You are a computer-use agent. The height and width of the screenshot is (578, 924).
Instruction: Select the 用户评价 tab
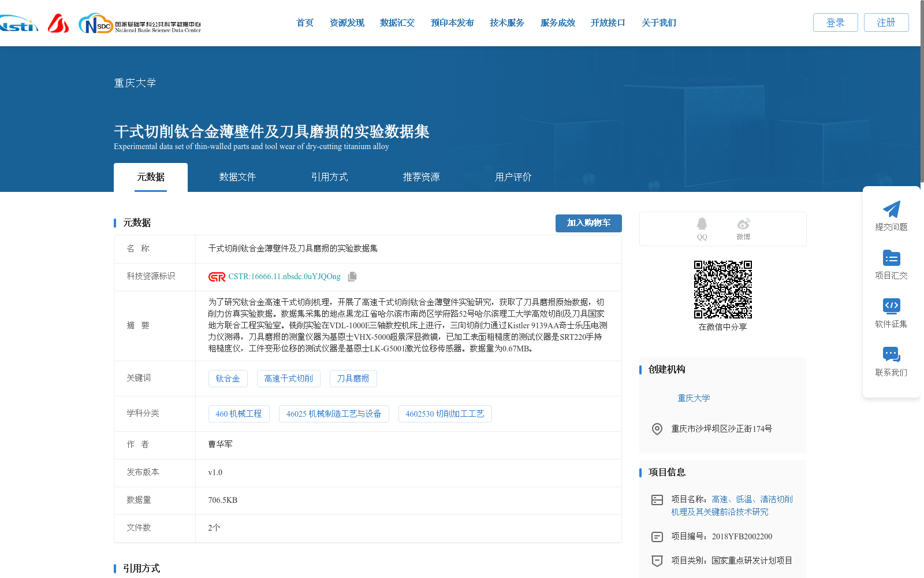[x=512, y=177]
